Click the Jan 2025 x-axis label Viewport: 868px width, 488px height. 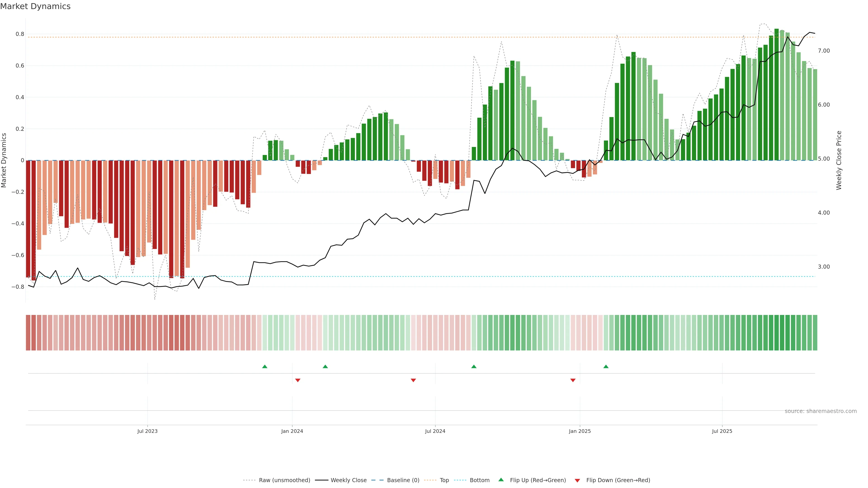pos(580,431)
